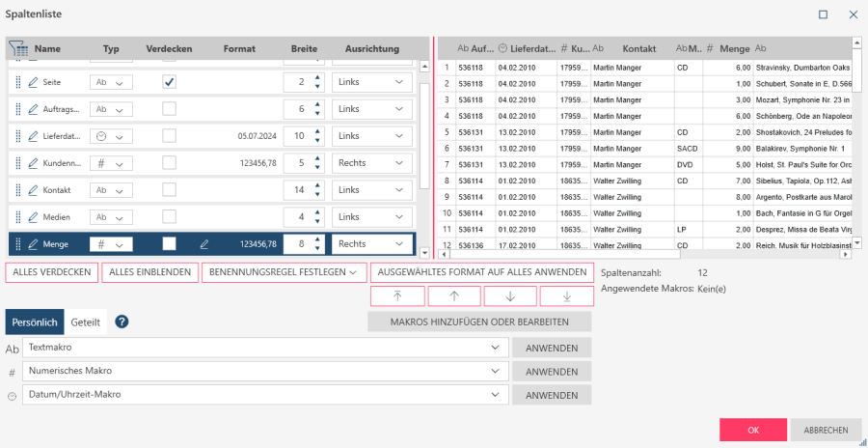Switch to the Geteilt tab
868x448 pixels.
(x=85, y=322)
